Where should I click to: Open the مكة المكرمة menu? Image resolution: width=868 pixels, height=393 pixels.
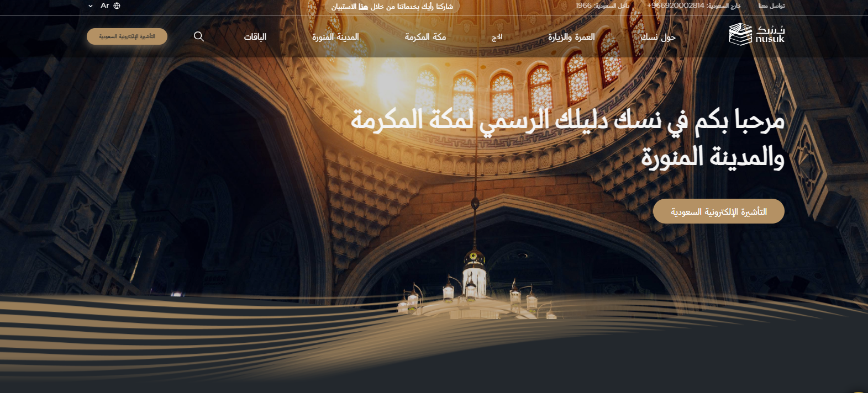[x=425, y=37]
